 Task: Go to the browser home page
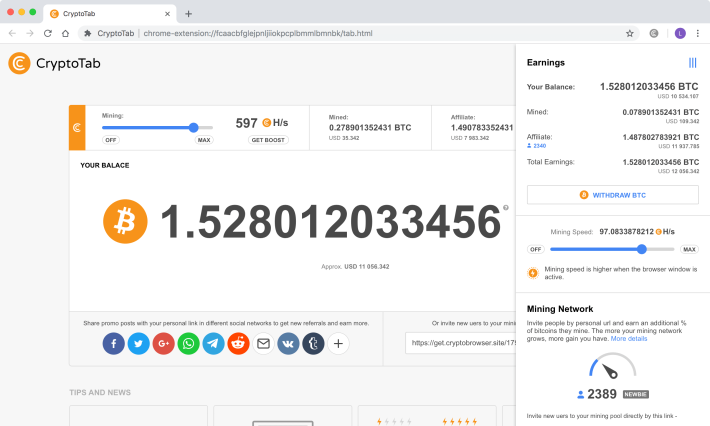pos(65,33)
